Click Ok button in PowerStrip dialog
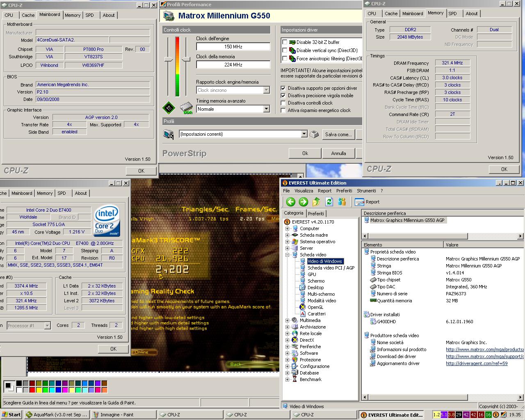This screenshot has height=420, width=525. tap(305, 153)
